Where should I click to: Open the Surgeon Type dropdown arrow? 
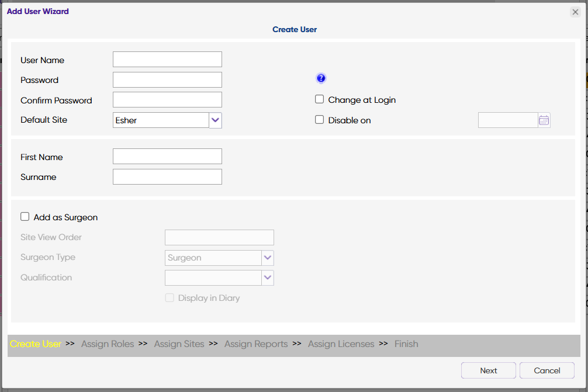267,258
